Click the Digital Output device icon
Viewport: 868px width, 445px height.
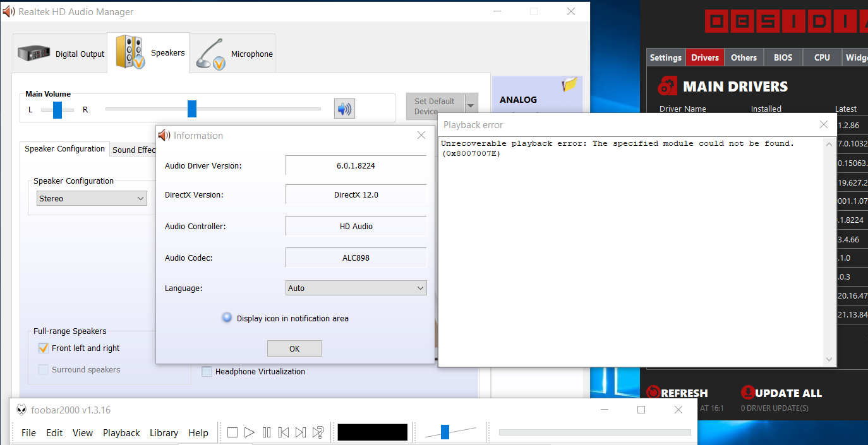click(x=33, y=54)
